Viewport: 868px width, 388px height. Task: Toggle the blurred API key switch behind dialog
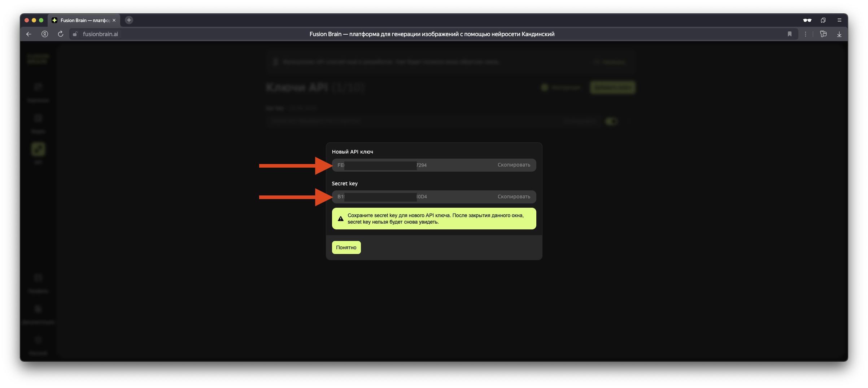[611, 121]
